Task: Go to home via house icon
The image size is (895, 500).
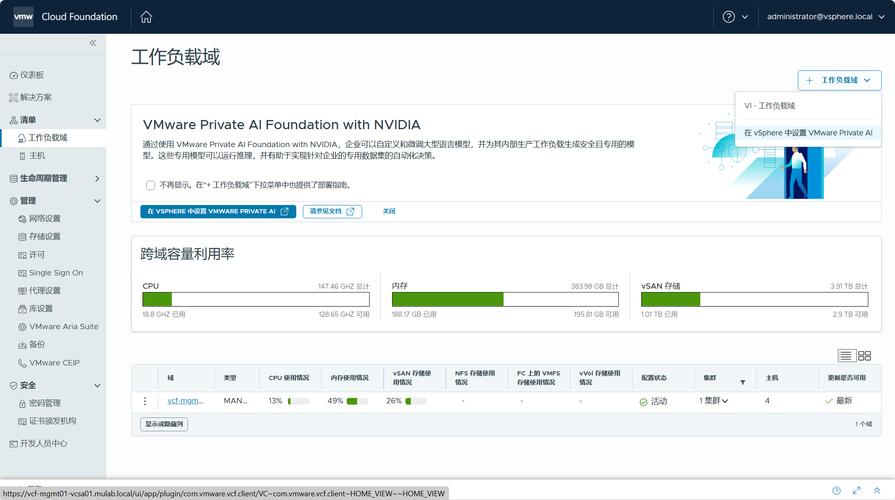Action: click(x=146, y=17)
